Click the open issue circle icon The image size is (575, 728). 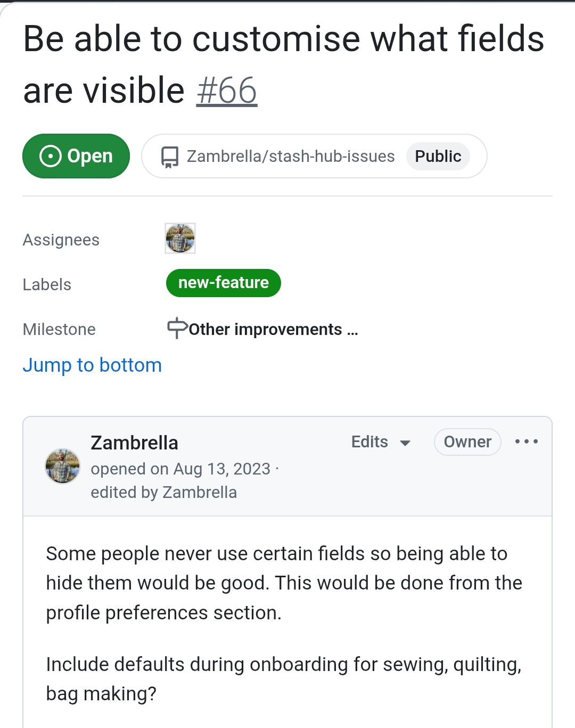(51, 156)
